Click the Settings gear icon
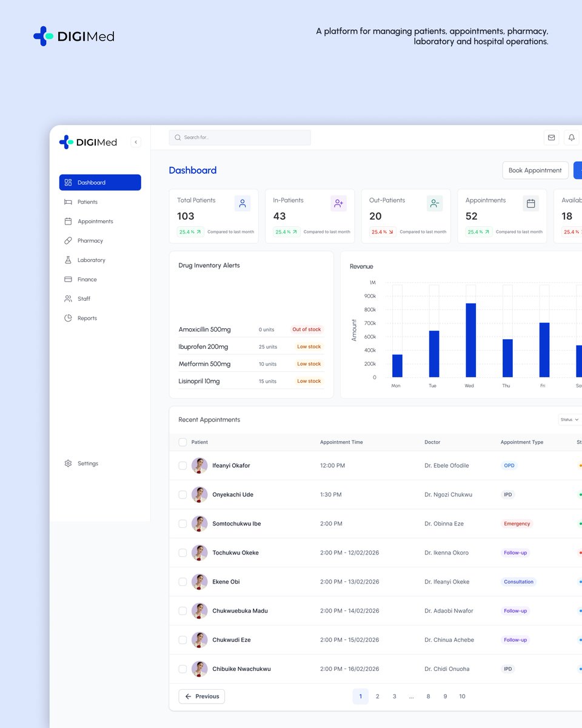 [68, 463]
